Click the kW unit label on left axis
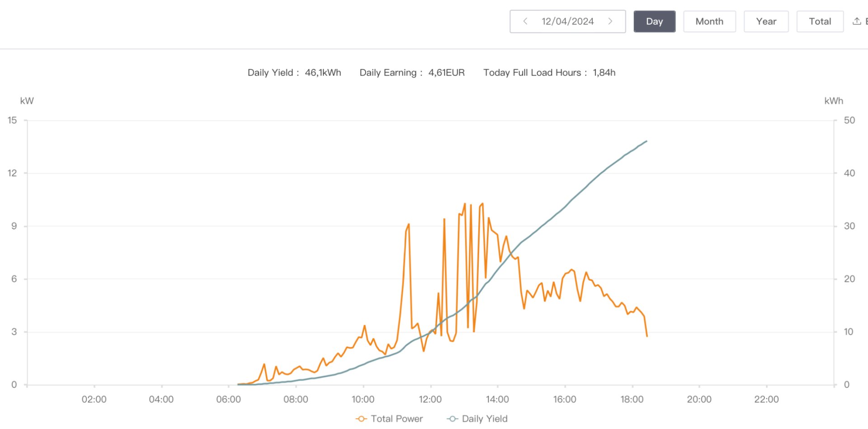This screenshot has height=429, width=868. point(27,101)
